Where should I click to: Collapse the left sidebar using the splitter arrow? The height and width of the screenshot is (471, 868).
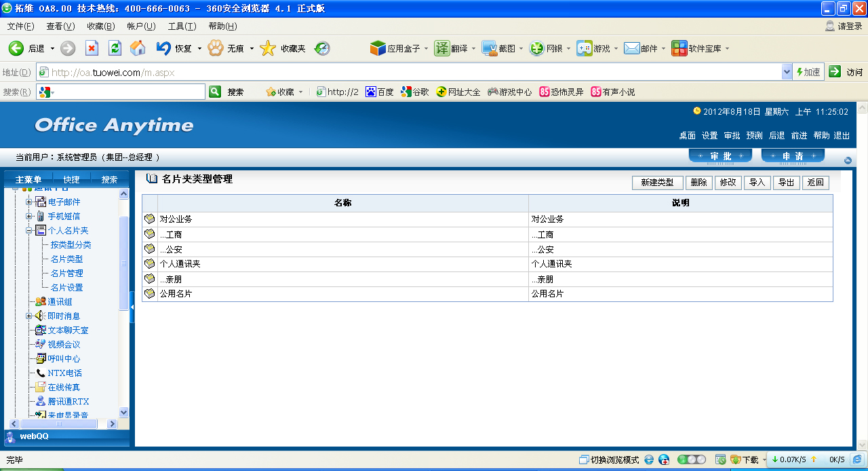pyautogui.click(x=132, y=308)
